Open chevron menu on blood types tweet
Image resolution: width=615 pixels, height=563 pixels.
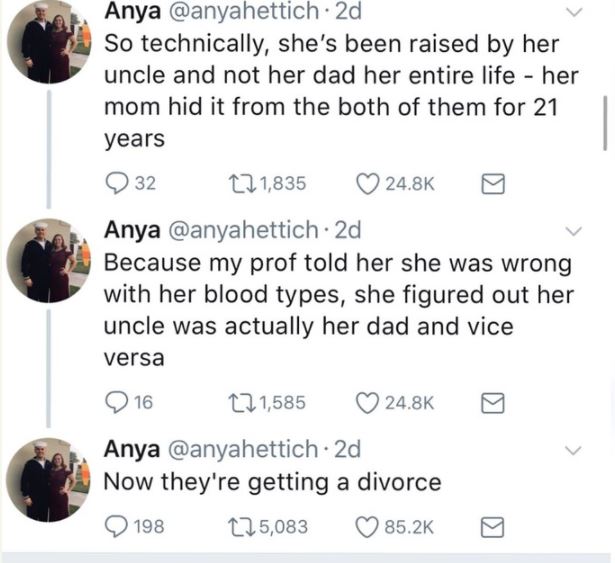pos(573,232)
